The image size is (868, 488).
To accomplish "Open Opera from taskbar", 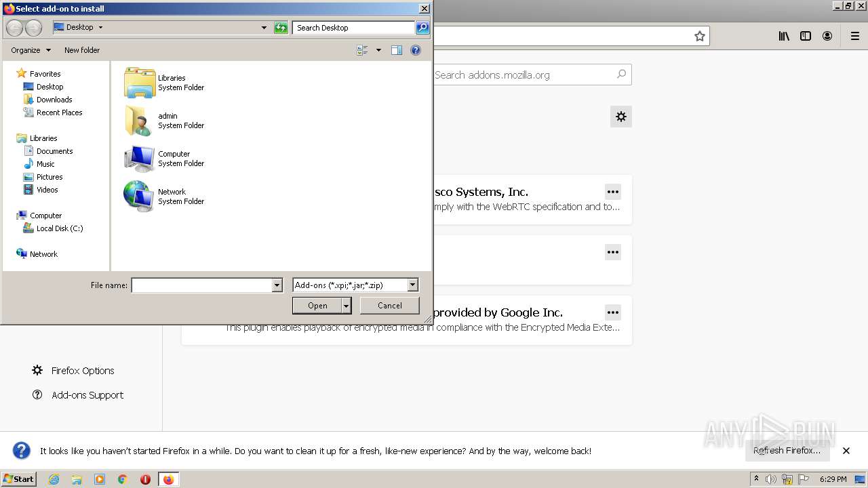I will pos(145,479).
